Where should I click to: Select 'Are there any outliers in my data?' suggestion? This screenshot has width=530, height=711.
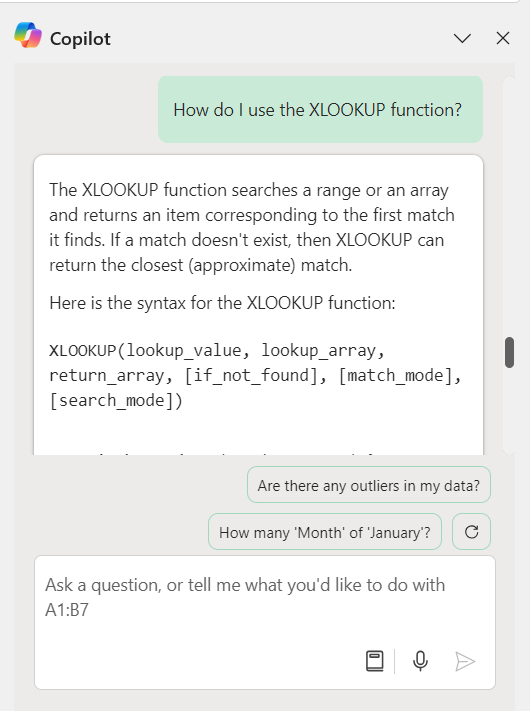point(369,485)
